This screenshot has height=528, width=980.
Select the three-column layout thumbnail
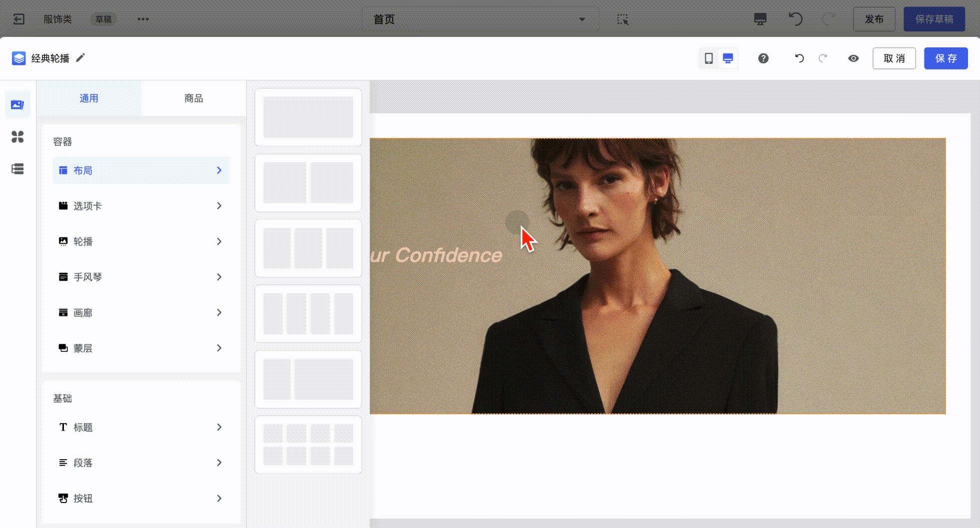(x=308, y=248)
